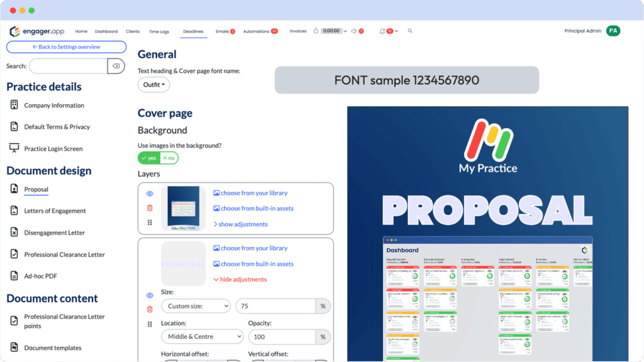The image size is (644, 362).
Task: Toggle visibility eye of first layer
Action: [x=150, y=194]
